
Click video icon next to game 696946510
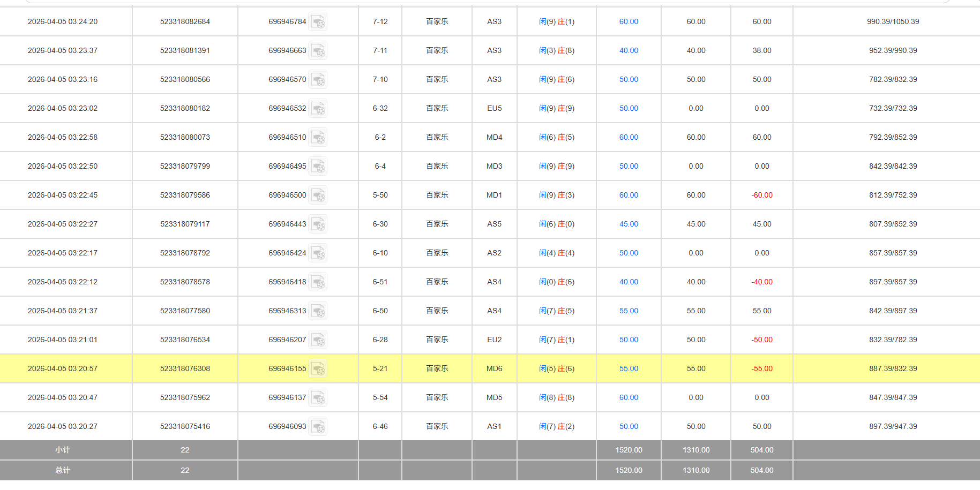tap(318, 138)
